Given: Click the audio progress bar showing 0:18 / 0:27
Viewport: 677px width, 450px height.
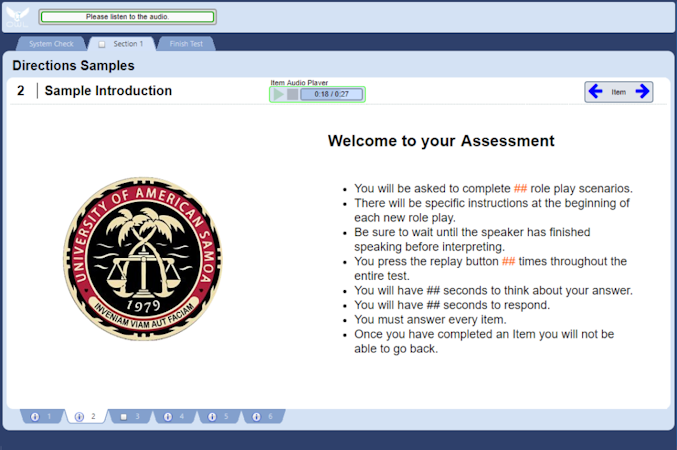Looking at the screenshot, I should (x=332, y=94).
